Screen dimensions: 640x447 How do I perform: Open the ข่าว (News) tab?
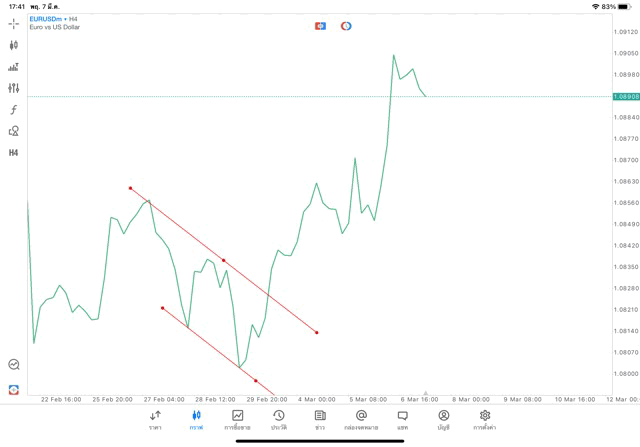[319, 419]
